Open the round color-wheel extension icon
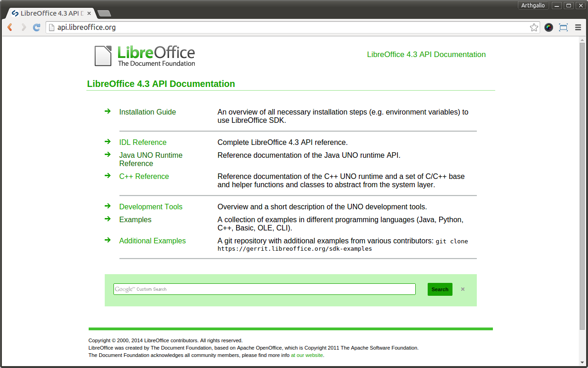Viewport: 588px width, 368px height. pos(548,28)
